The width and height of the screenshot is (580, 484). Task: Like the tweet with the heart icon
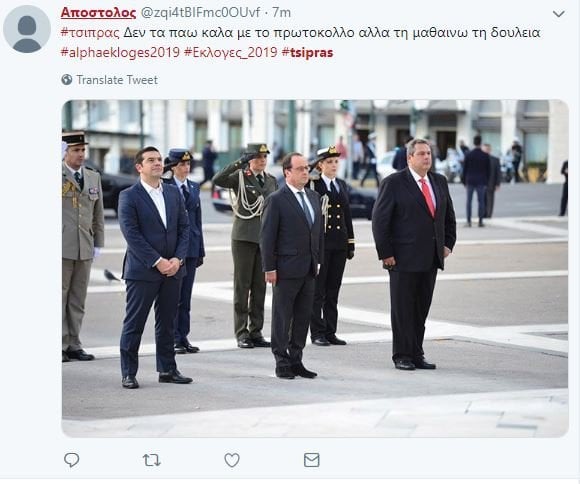click(x=232, y=460)
